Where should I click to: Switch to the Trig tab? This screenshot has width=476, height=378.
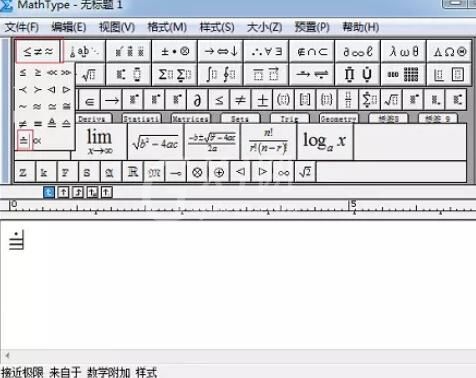click(289, 119)
